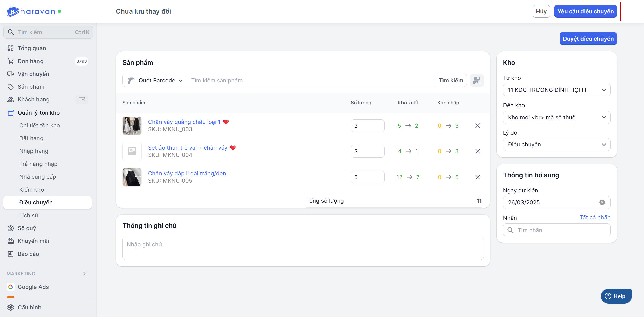This screenshot has width=644, height=317.
Task: Go to Kiểm kho menu item
Action: (x=32, y=190)
